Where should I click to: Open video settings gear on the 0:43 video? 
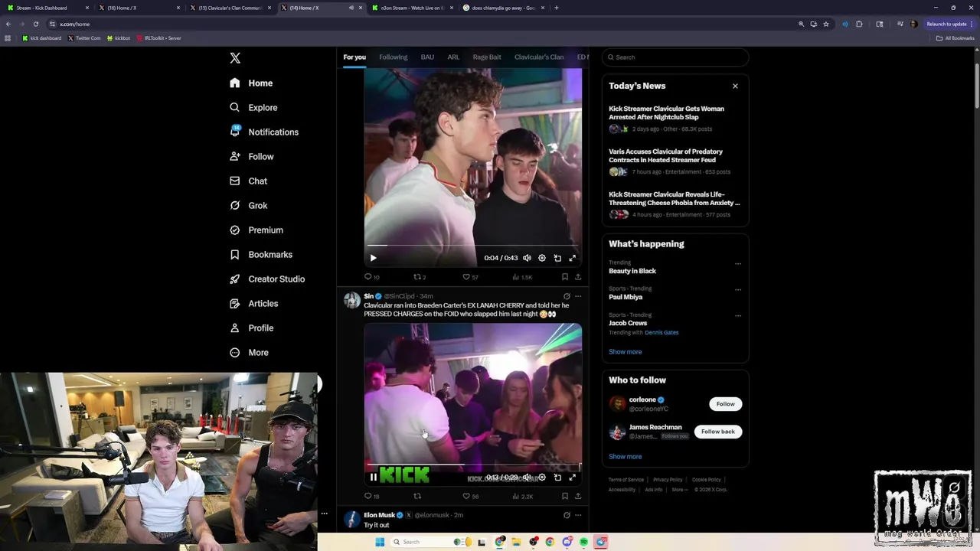542,258
